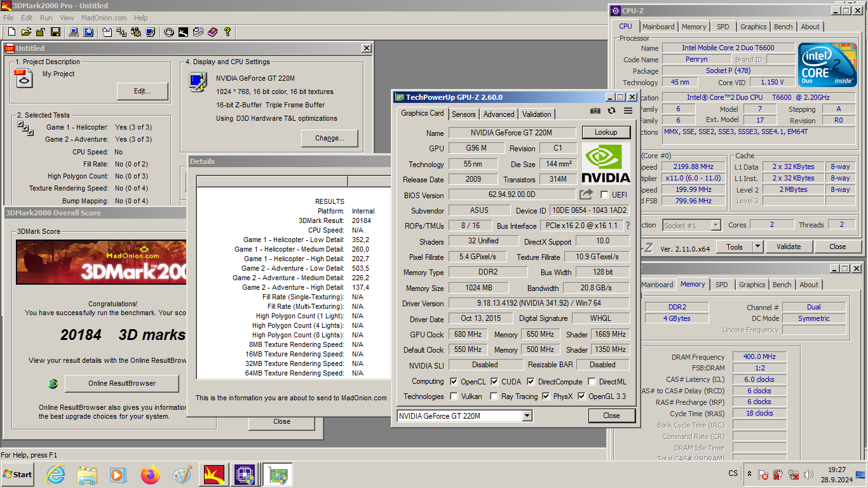Switch to the Sensors tab in GPU-Z
Screen dimensions: 868x488
(x=463, y=114)
